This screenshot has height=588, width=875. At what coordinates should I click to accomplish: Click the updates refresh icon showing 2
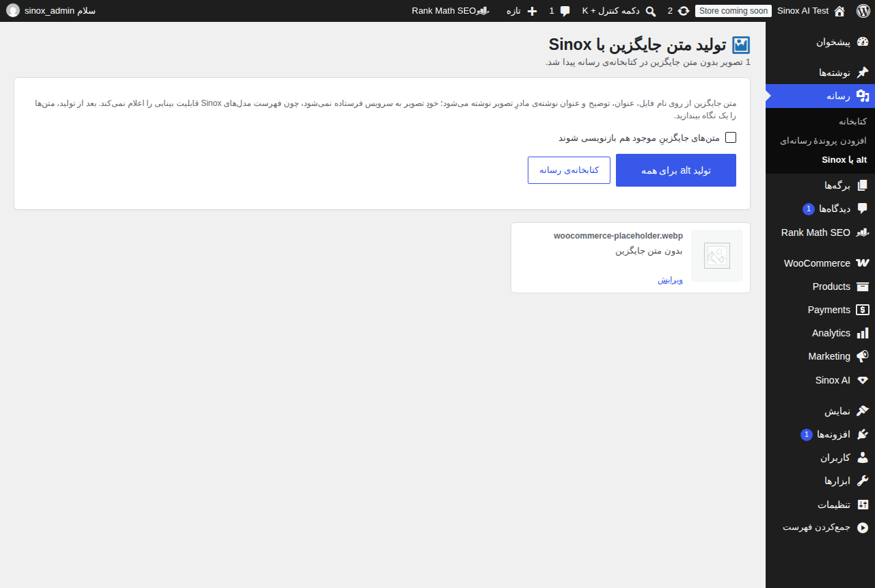point(684,11)
